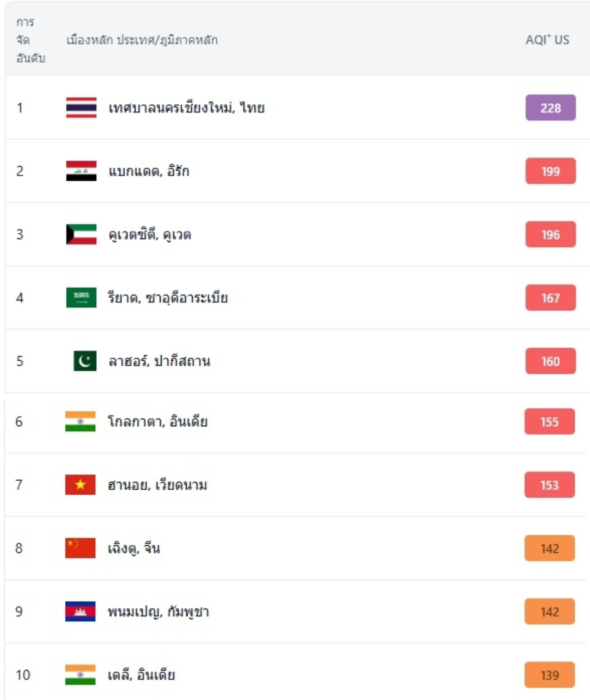This screenshot has width=590, height=700.
Task: Open the พนมเปญ, กัมพูชา city link
Action: (x=159, y=612)
